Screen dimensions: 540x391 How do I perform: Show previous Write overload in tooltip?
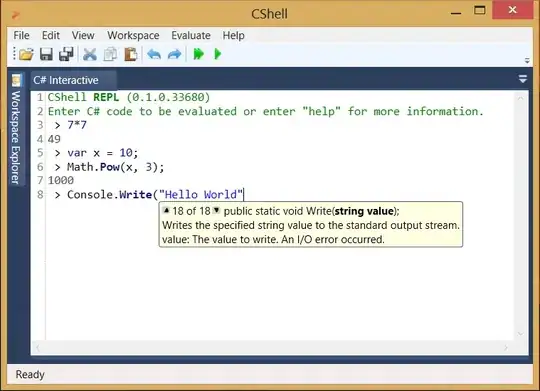(166, 210)
